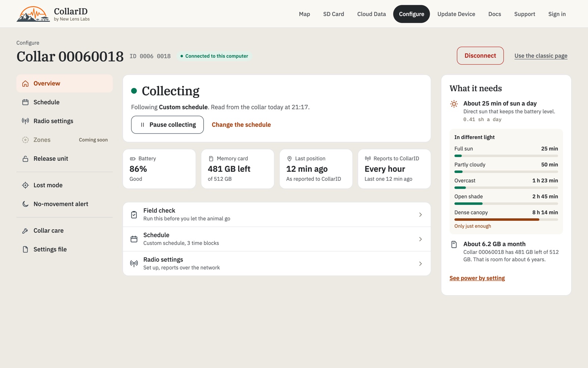Click the sun icon under What it needs

[x=454, y=104]
